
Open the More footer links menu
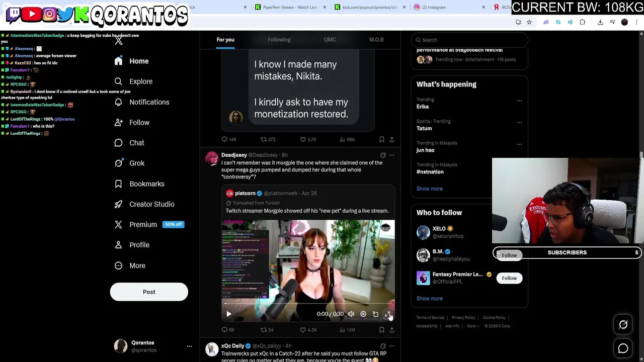[x=472, y=326]
